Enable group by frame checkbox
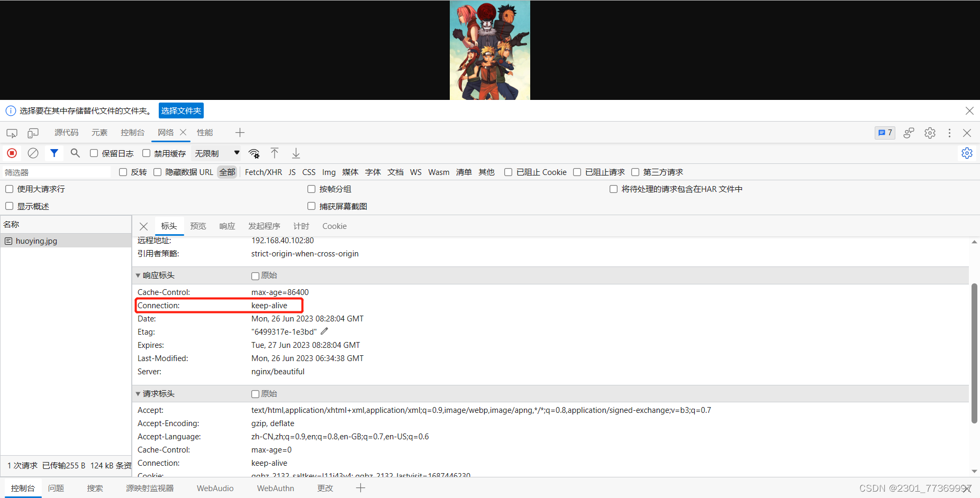The image size is (980, 498). coord(311,189)
